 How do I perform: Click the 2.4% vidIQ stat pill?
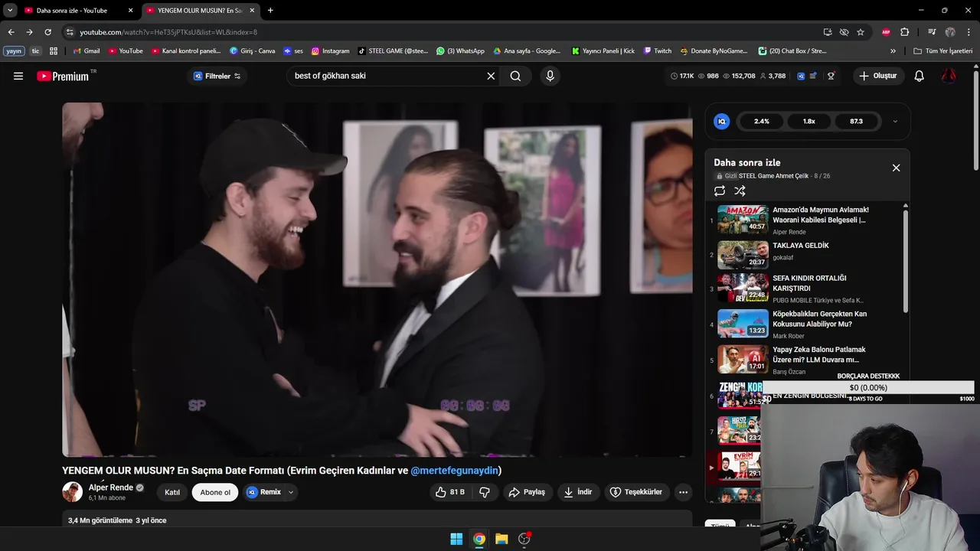coord(762,121)
